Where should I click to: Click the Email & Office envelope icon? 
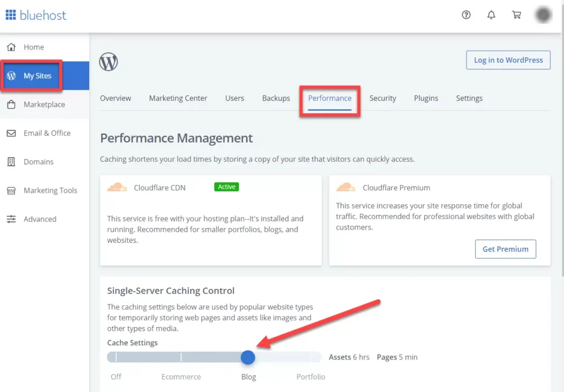click(11, 133)
